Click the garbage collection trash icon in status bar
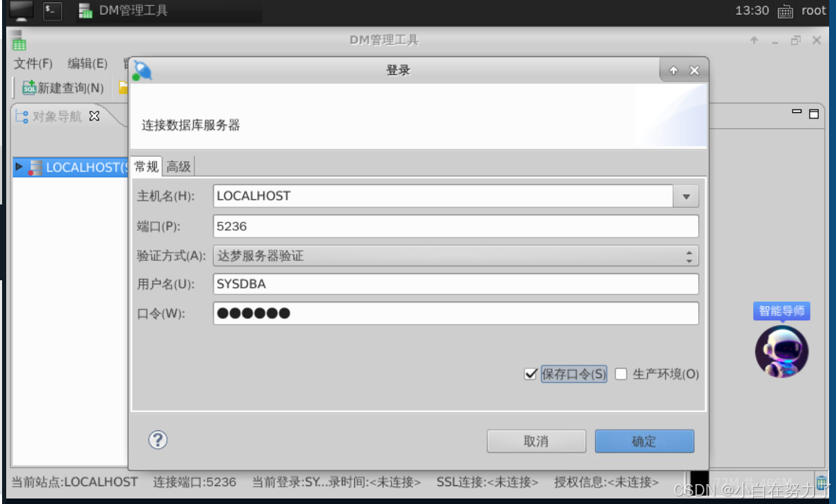This screenshot has height=504, width=836. tap(822, 482)
